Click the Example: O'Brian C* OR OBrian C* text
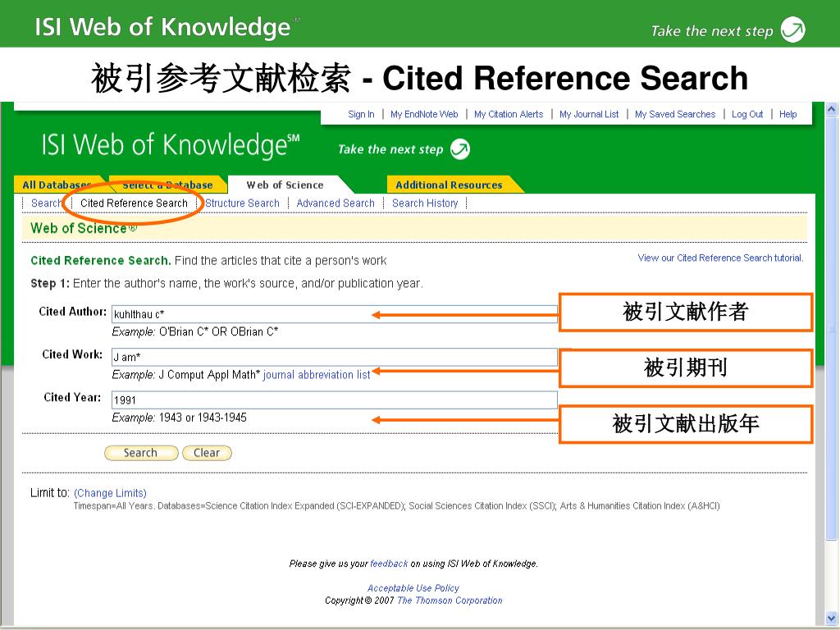The height and width of the screenshot is (630, 840). coord(195,331)
